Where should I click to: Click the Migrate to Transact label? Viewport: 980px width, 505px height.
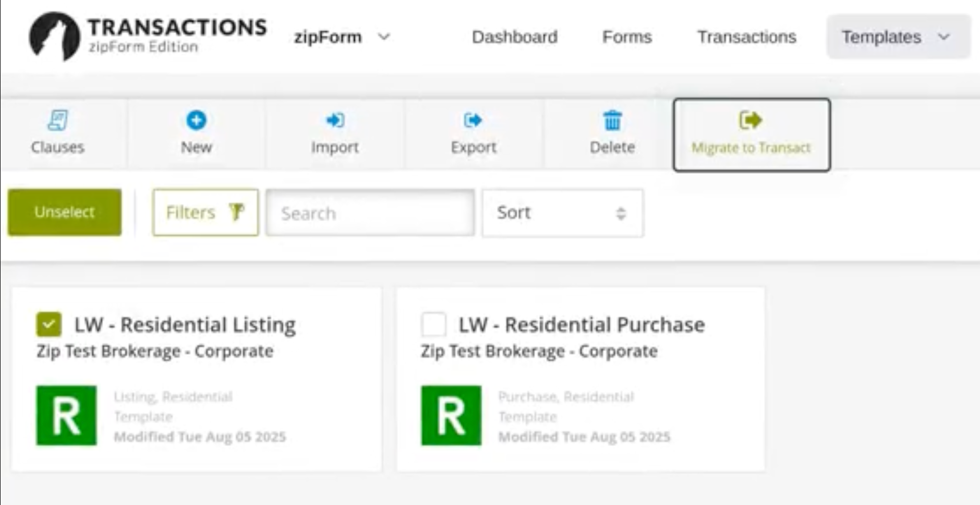pyautogui.click(x=751, y=148)
